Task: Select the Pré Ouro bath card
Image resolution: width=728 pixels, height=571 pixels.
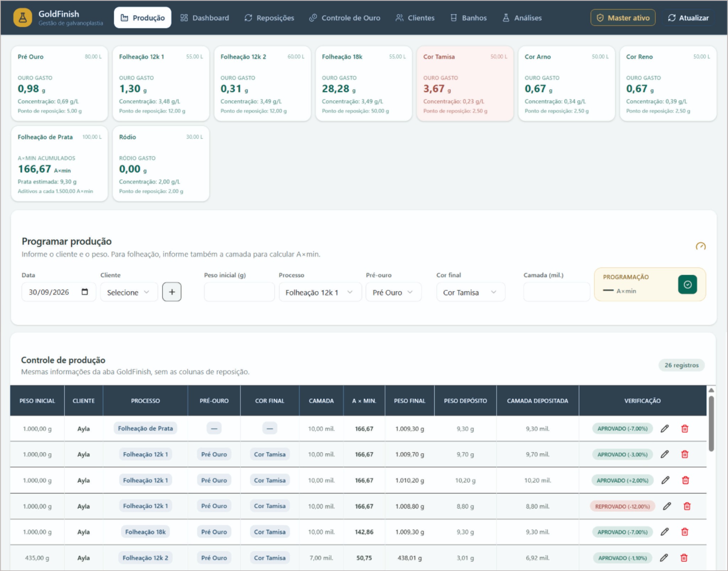Action: (x=59, y=84)
